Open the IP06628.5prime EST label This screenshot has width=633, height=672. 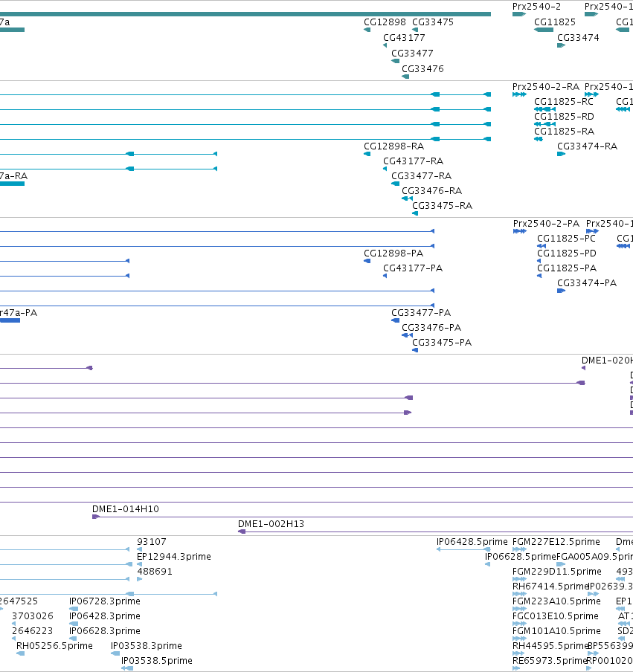pyautogui.click(x=520, y=557)
